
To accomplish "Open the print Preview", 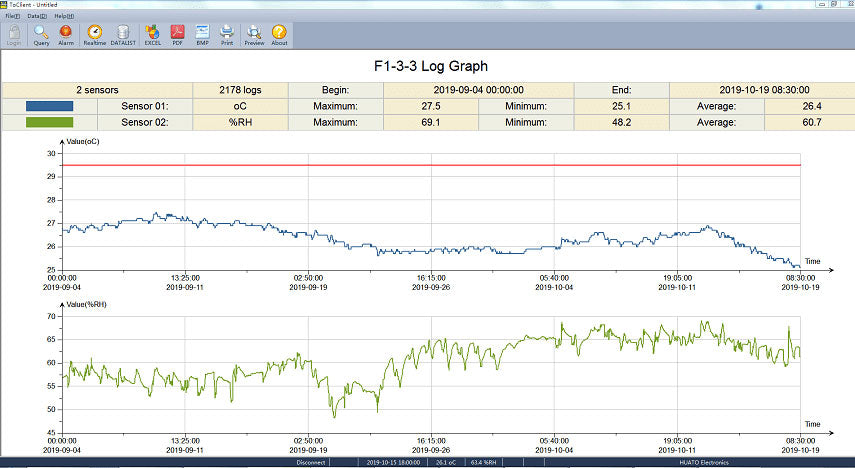I will click(x=254, y=34).
